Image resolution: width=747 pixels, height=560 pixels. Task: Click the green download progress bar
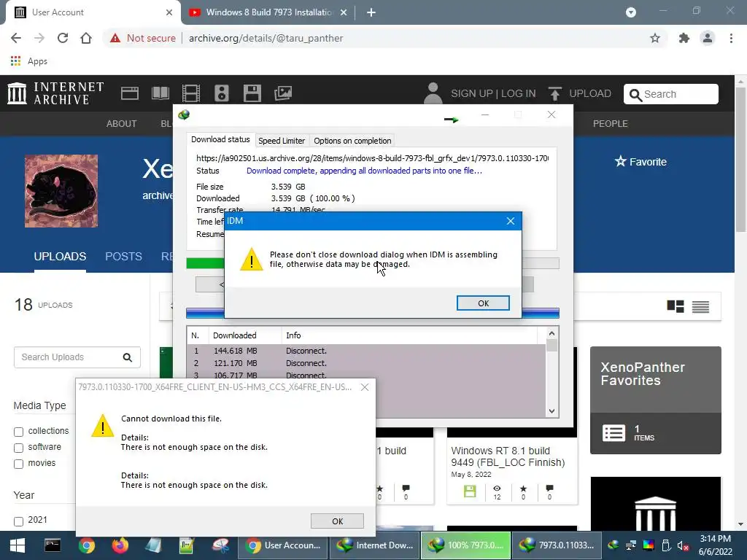point(205,263)
